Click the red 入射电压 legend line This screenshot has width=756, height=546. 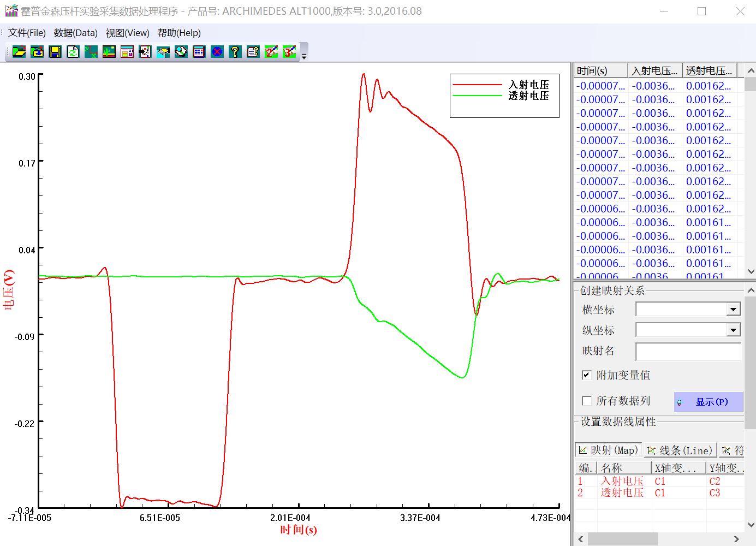click(477, 85)
